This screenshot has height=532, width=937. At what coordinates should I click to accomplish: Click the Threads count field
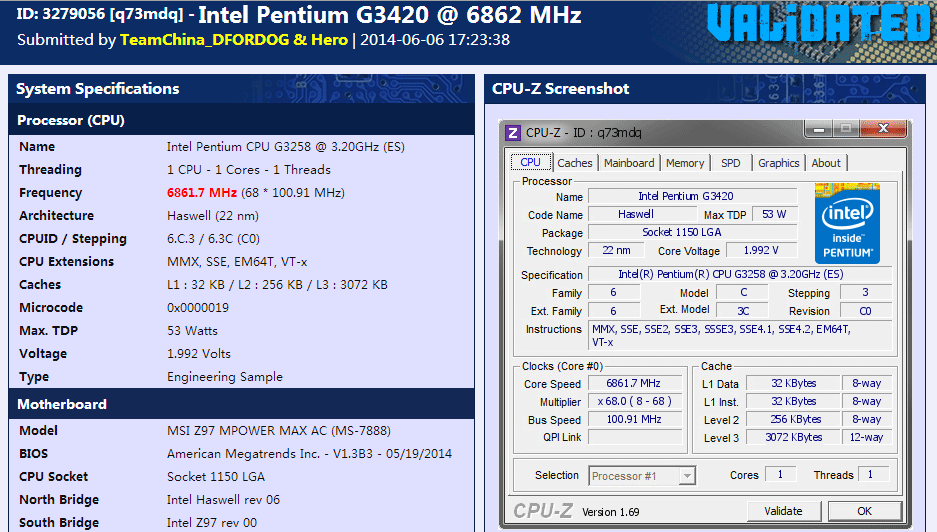point(874,475)
